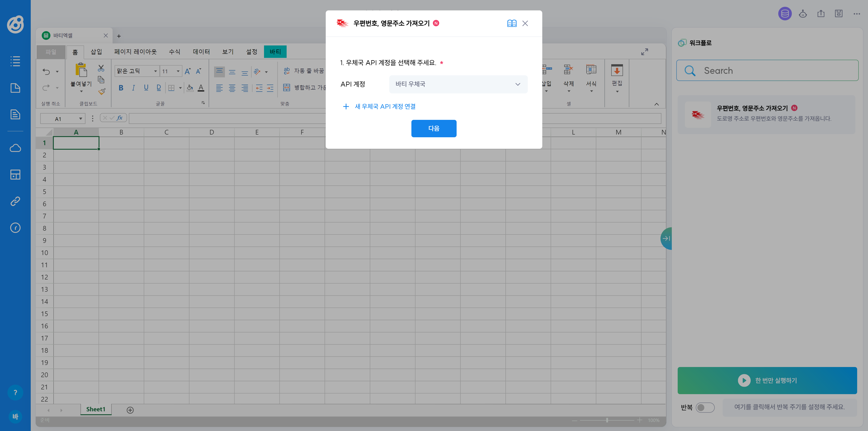Open the dashboard layout sidebar icon
This screenshot has height=431, width=868.
(x=15, y=175)
